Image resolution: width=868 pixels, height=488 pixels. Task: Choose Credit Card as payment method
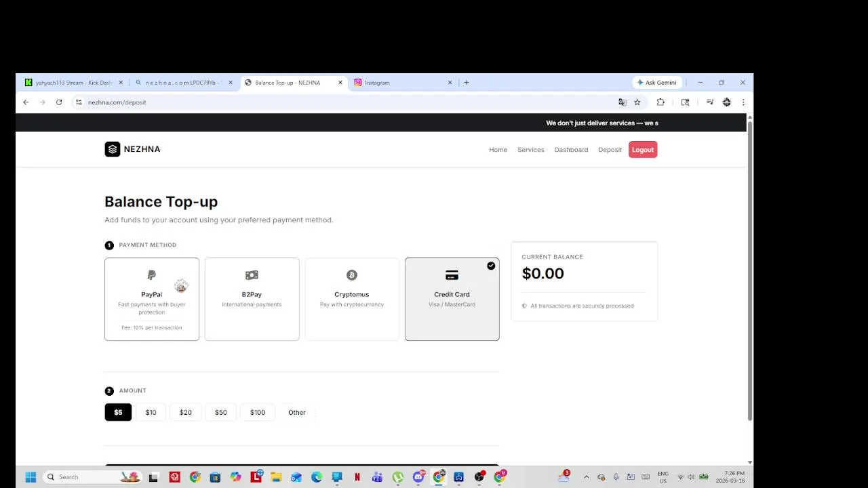(452, 299)
